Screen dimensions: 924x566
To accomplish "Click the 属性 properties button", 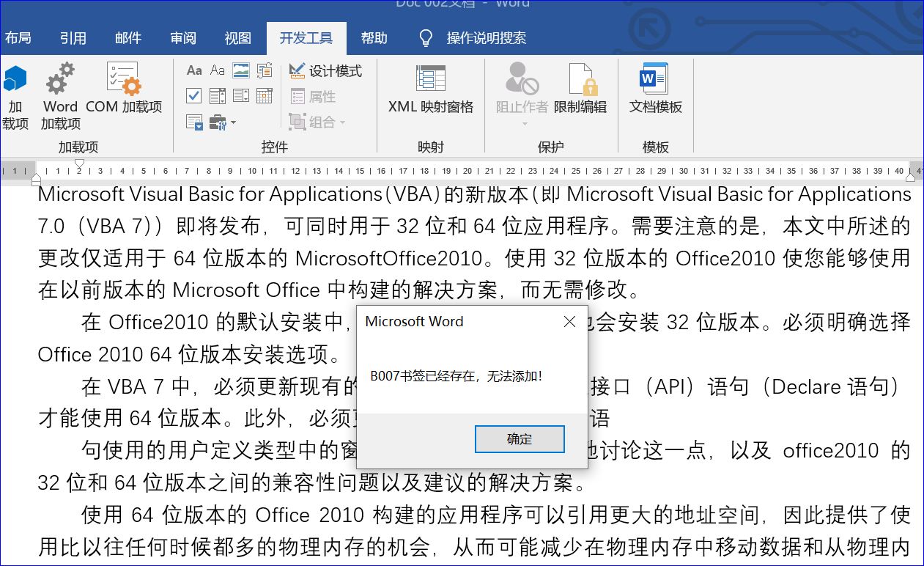I will (x=313, y=96).
